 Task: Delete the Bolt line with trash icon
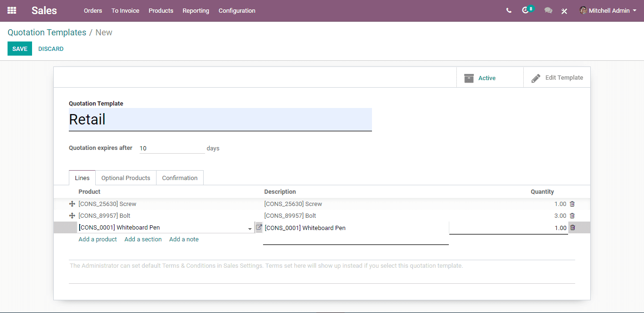click(x=572, y=215)
